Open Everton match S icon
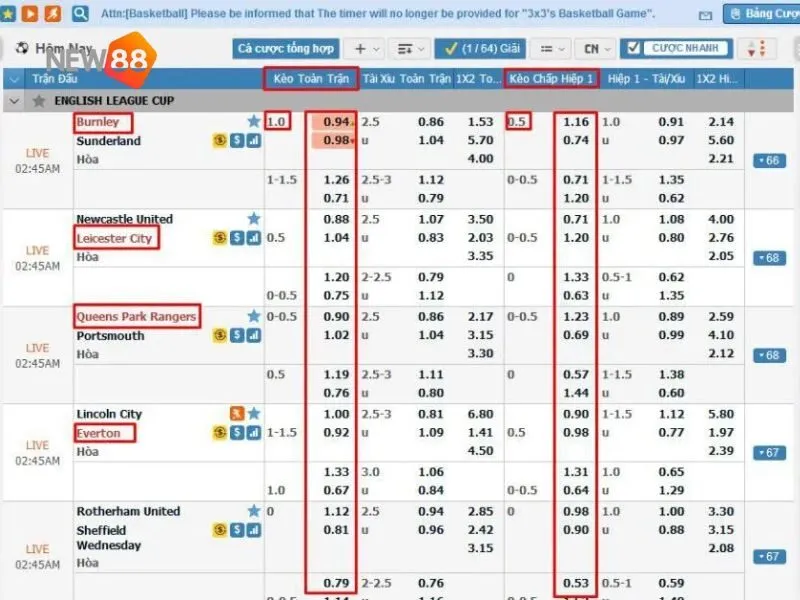The height and width of the screenshot is (600, 800). tap(237, 433)
